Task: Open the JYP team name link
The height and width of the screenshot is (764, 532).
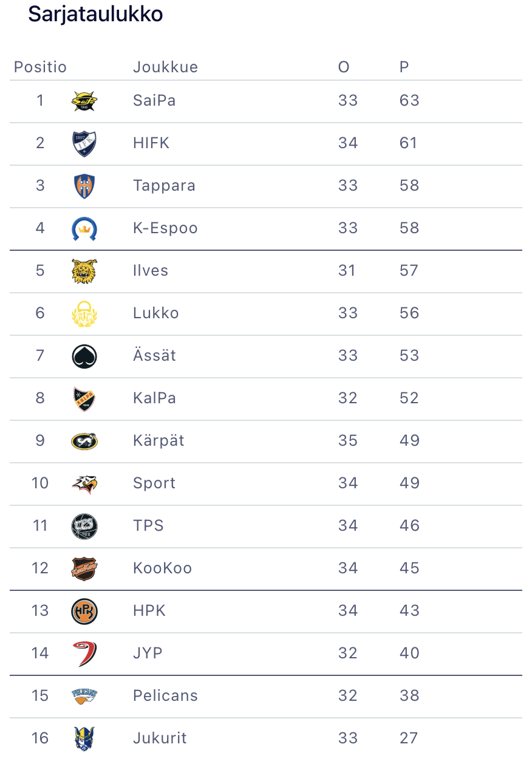Action: click(148, 653)
